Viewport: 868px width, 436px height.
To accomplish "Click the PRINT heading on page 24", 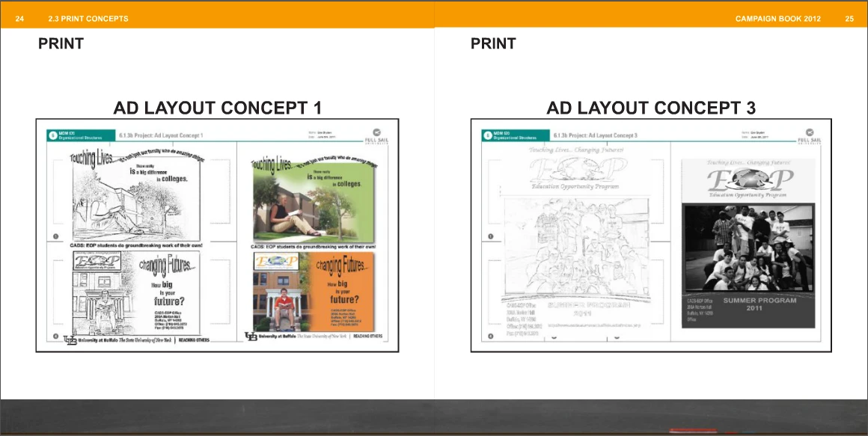I will [x=61, y=43].
